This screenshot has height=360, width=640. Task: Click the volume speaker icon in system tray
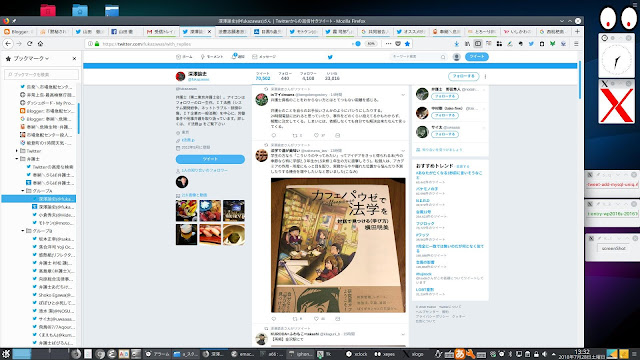(x=544, y=354)
